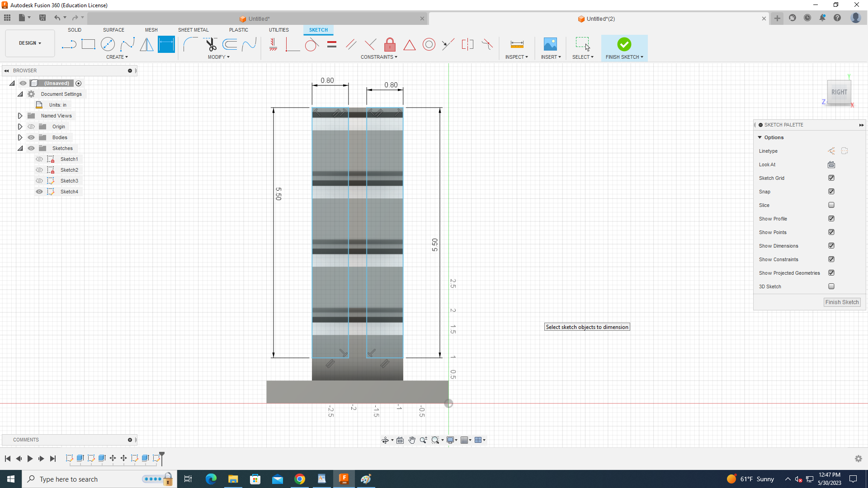Apply the Fix/Unfix lock constraint
The image size is (868, 488).
(390, 44)
